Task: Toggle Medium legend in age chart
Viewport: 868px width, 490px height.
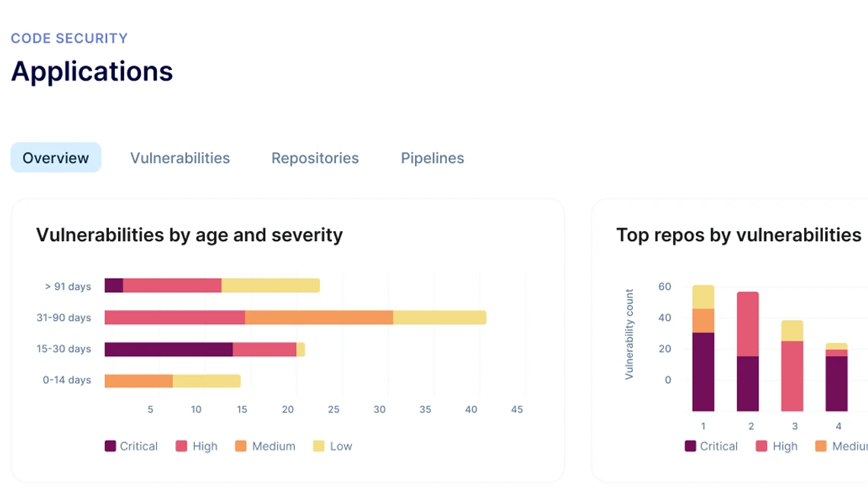Action: (x=265, y=447)
